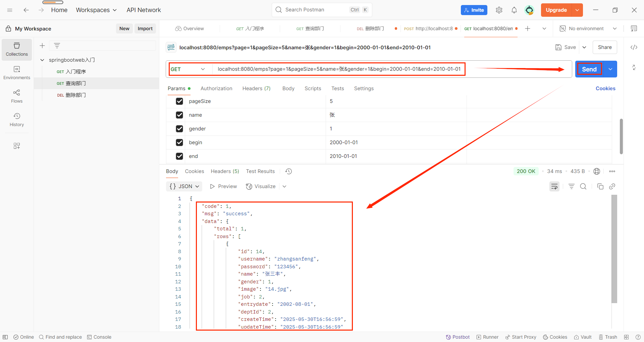644x342 pixels.
Task: Click the network globe icon
Action: coord(597,171)
